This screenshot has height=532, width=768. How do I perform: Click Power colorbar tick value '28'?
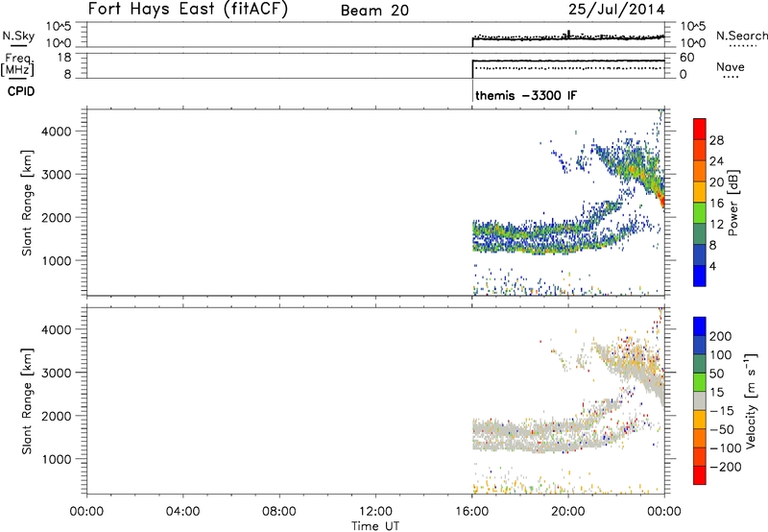point(716,140)
